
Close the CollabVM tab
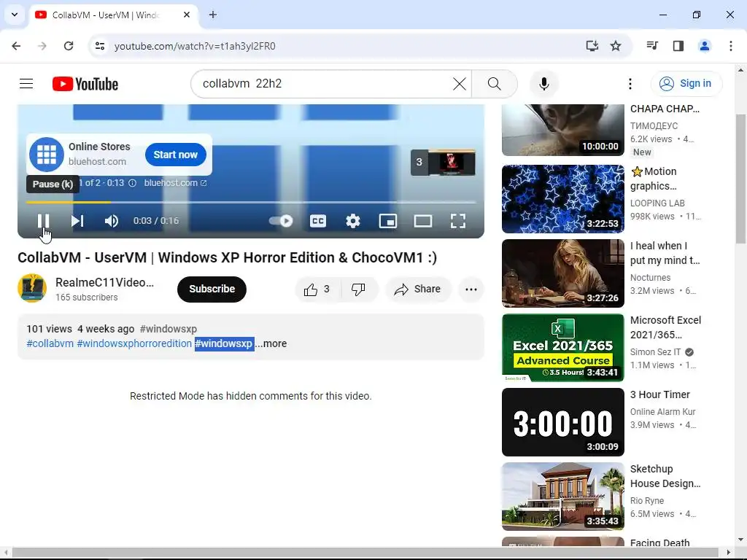(x=187, y=15)
